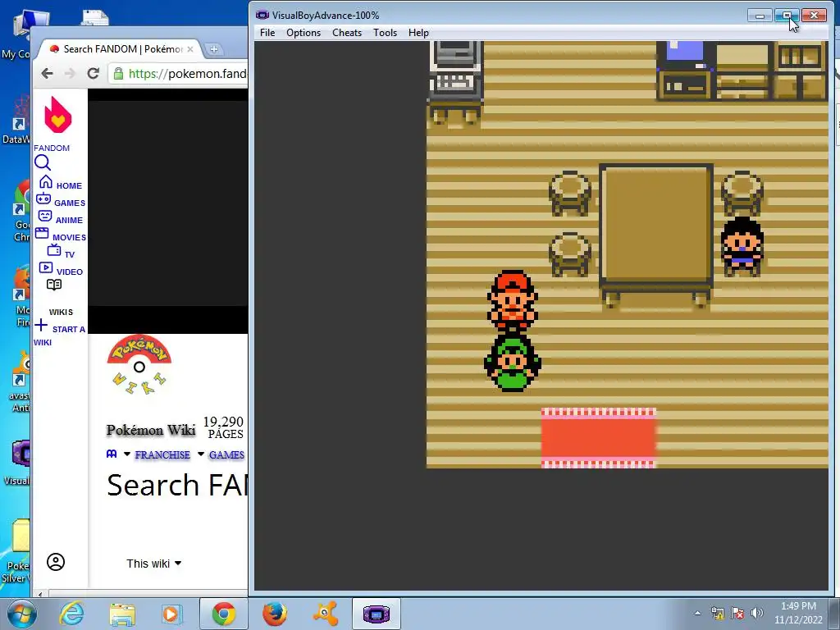The width and height of the screenshot is (840, 630).
Task: Go back in the Chrome browser
Action: [47, 73]
